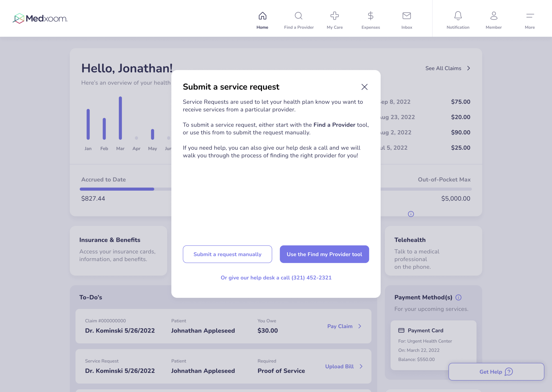Viewport: 552px width, 392px height.
Task: Open Notification bell icon
Action: (x=458, y=16)
